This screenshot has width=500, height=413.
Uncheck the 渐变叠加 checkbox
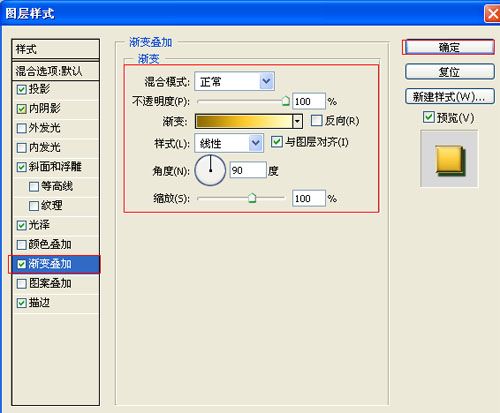click(x=21, y=264)
